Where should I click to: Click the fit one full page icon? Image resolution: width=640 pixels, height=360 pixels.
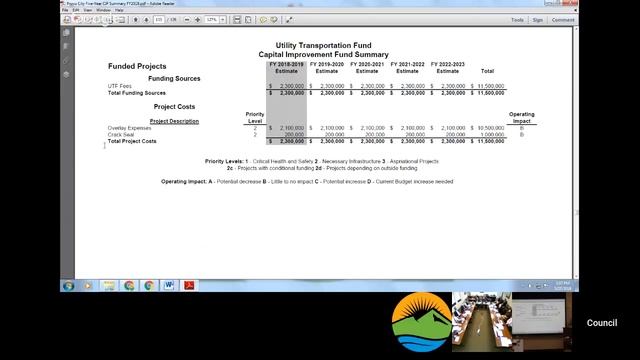(x=248, y=20)
